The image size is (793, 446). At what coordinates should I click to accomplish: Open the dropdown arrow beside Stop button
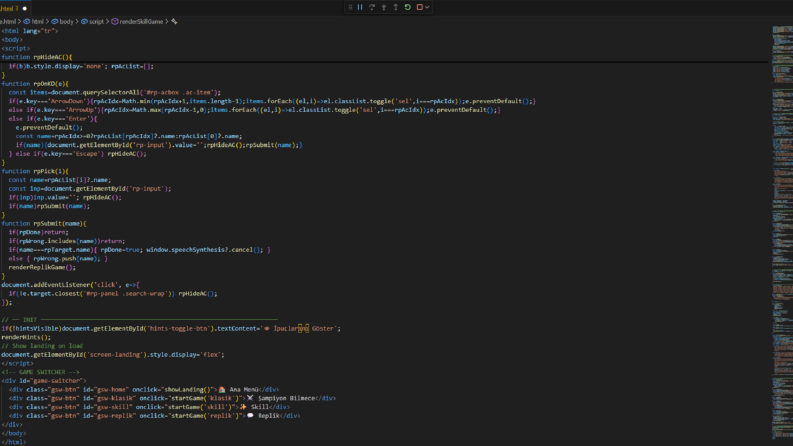click(427, 7)
